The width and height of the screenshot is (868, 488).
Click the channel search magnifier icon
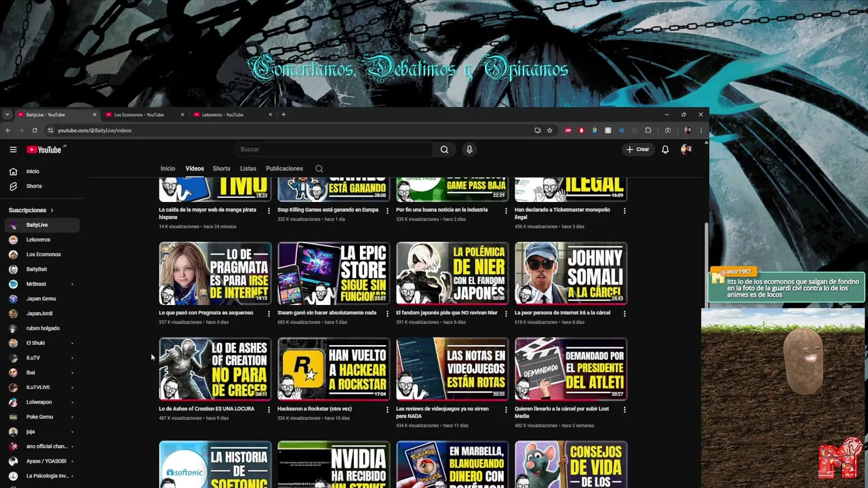click(319, 169)
